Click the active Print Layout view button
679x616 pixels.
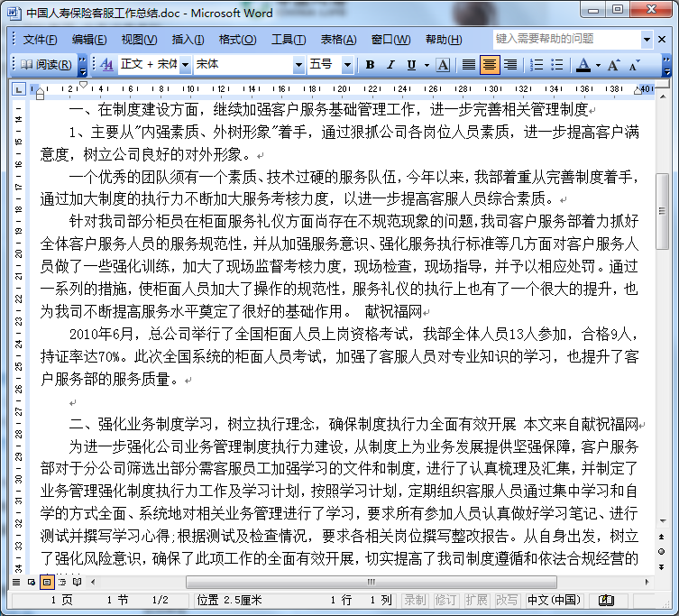pyautogui.click(x=47, y=582)
